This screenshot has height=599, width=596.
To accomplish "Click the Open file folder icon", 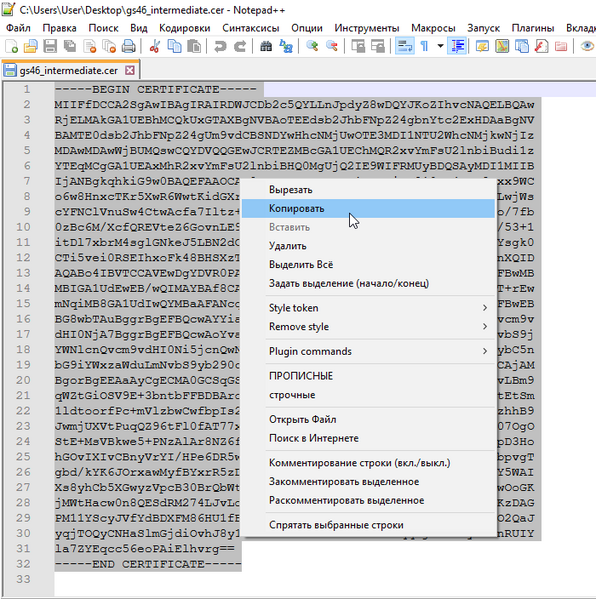I will point(31,47).
